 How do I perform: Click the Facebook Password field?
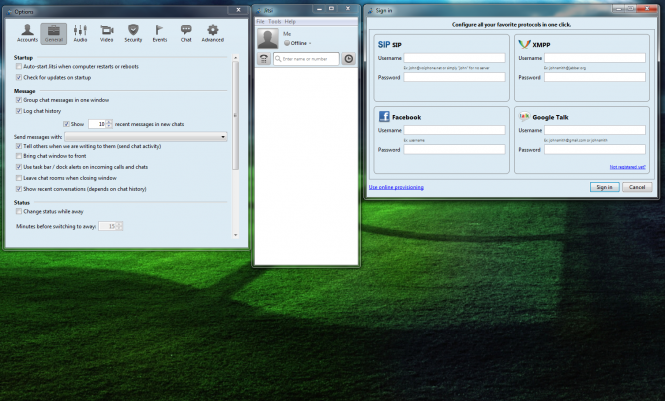tap(454, 150)
